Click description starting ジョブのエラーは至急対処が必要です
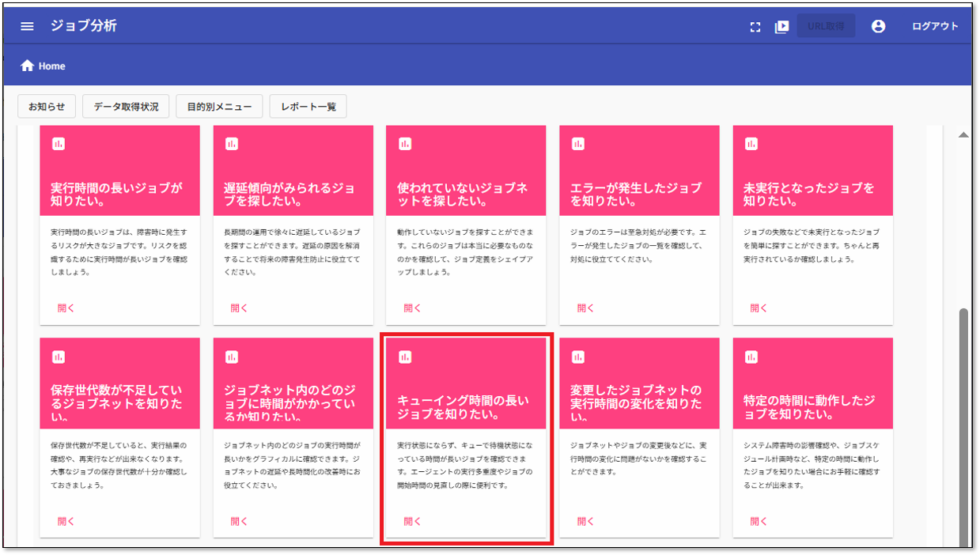Screen dimensions: 980x555 (638, 245)
